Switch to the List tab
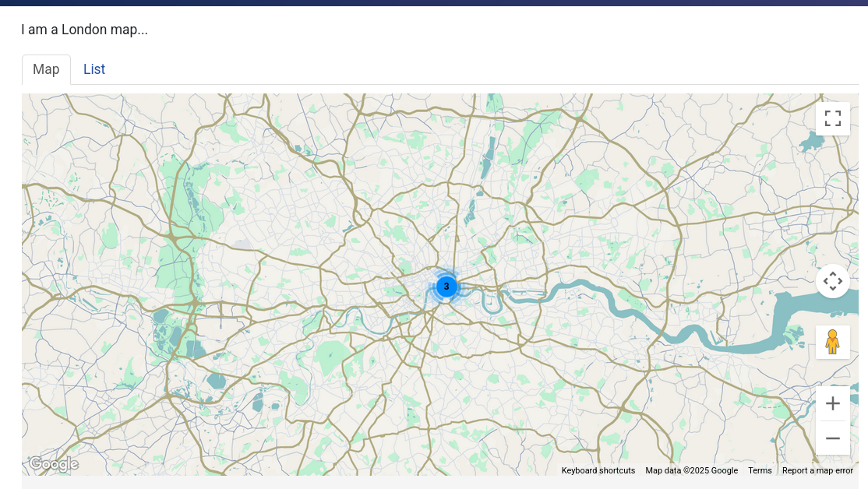The width and height of the screenshot is (868, 489). [94, 69]
